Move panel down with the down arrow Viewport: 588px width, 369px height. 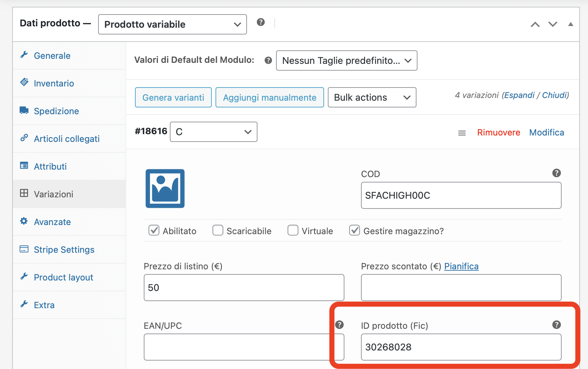click(553, 24)
